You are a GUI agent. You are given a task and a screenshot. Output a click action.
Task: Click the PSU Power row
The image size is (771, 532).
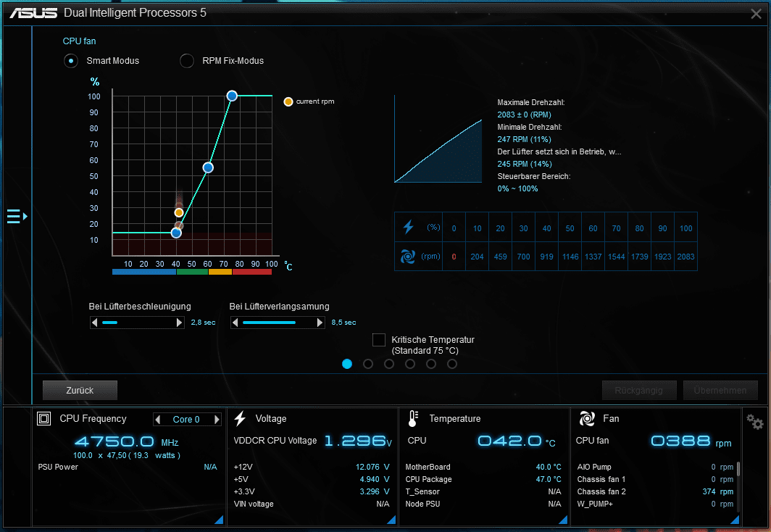click(x=128, y=467)
